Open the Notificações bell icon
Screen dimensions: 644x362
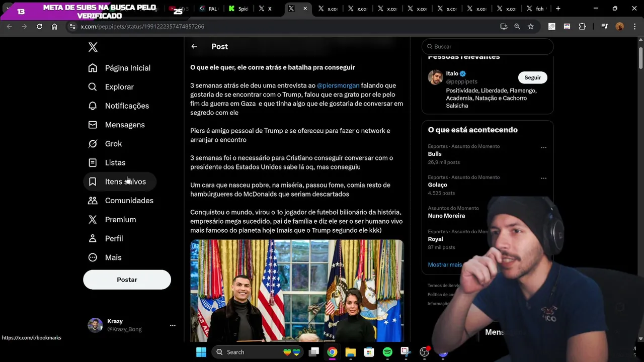click(x=93, y=106)
